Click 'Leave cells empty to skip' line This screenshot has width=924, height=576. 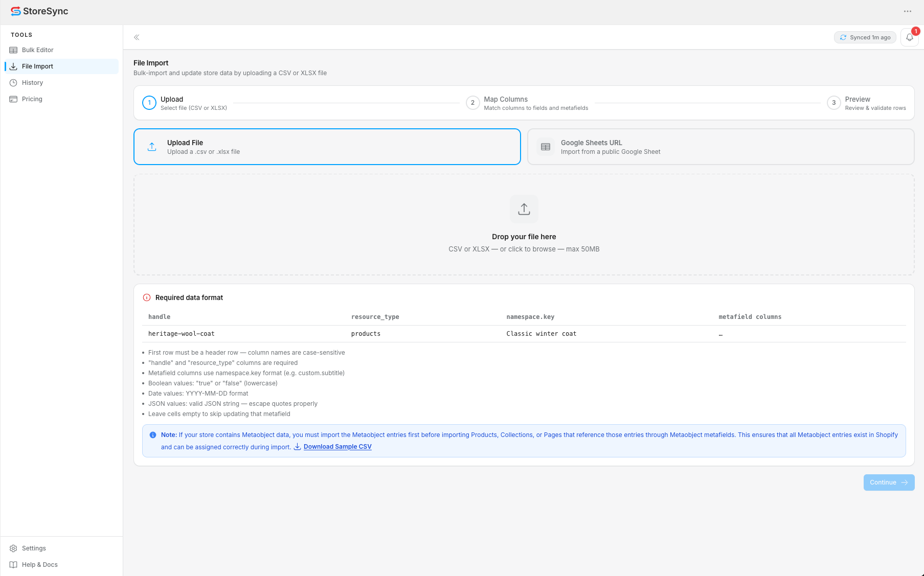(219, 414)
